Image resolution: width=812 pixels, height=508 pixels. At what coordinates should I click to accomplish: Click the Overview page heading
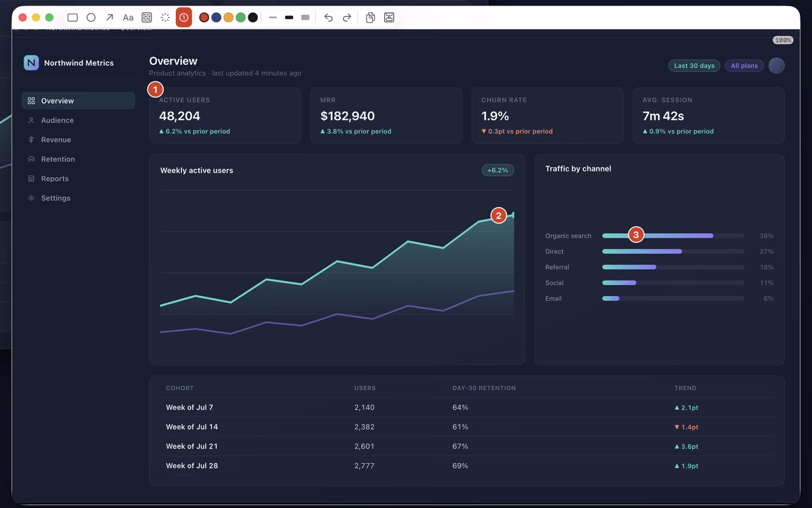click(x=173, y=61)
